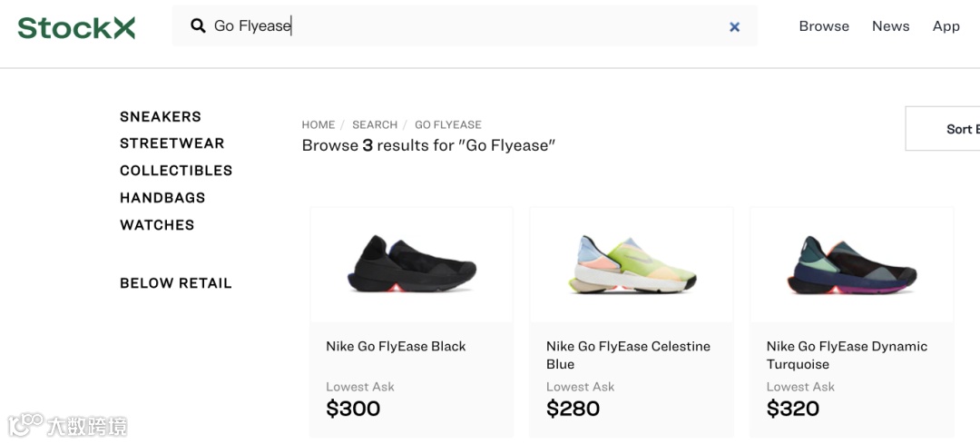
Task: Open the Dynamic Turquoise shoe image
Action: (x=851, y=264)
